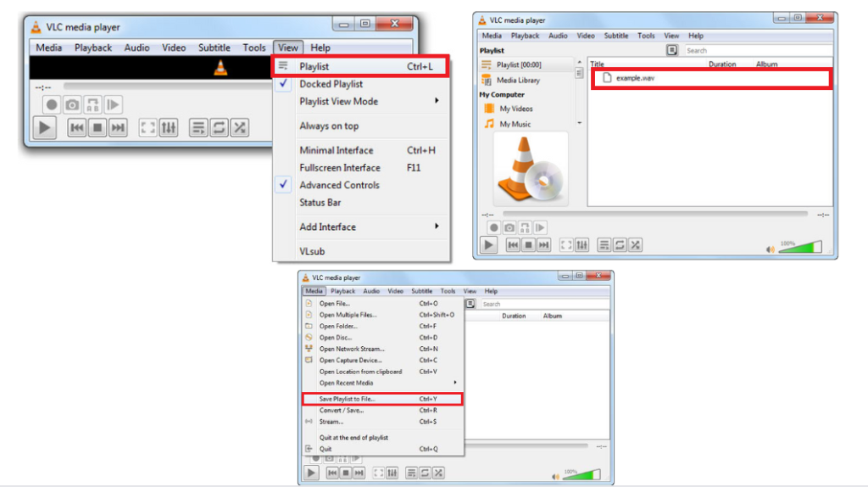Toggle shuffle in bottom VLC window
868x487 pixels.
438,473
